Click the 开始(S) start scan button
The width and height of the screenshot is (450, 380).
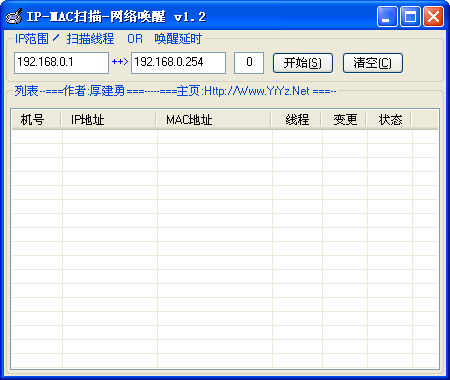(x=303, y=63)
